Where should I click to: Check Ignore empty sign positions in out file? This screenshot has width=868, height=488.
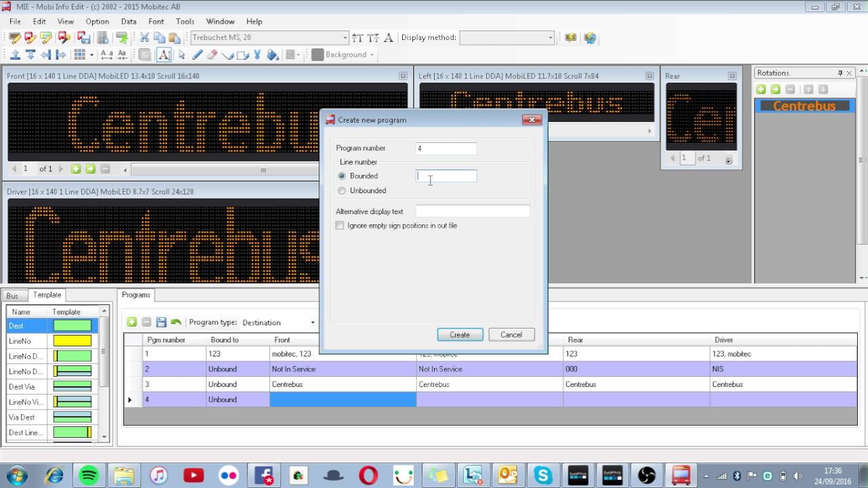click(x=340, y=226)
